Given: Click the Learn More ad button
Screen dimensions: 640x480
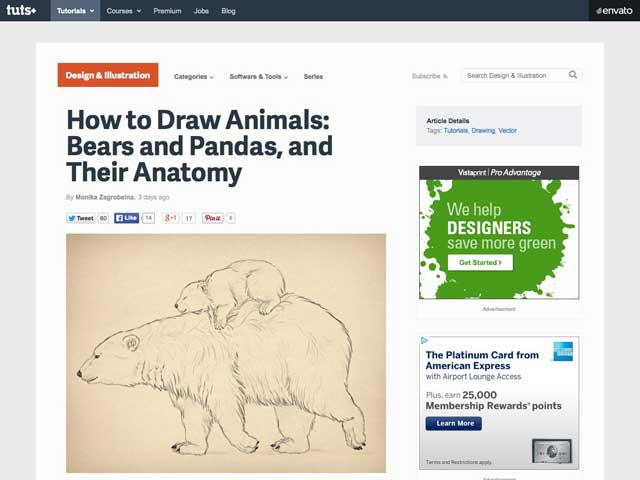Looking at the screenshot, I should pos(453,423).
